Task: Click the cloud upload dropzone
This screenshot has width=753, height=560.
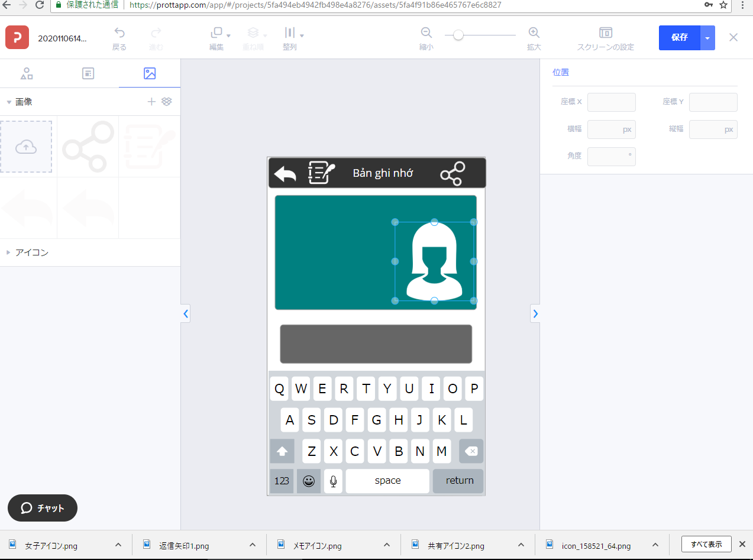Action: [x=26, y=147]
